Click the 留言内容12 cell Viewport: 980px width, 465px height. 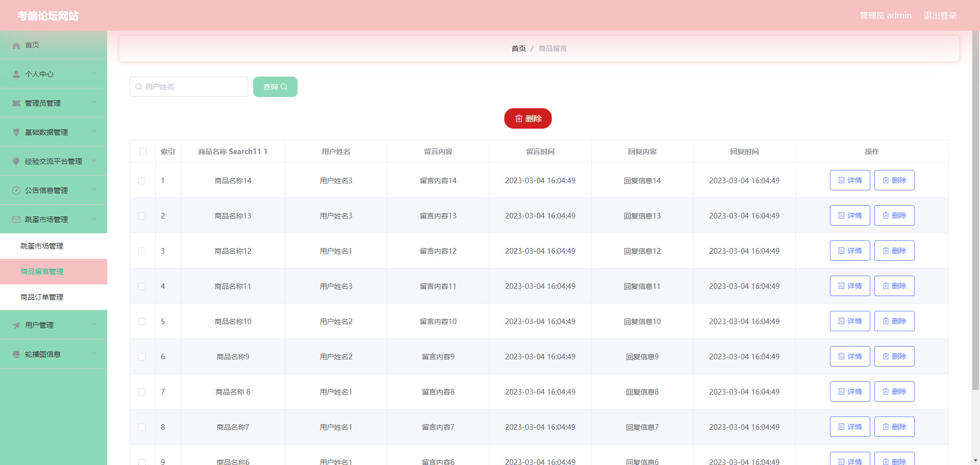[x=438, y=251]
